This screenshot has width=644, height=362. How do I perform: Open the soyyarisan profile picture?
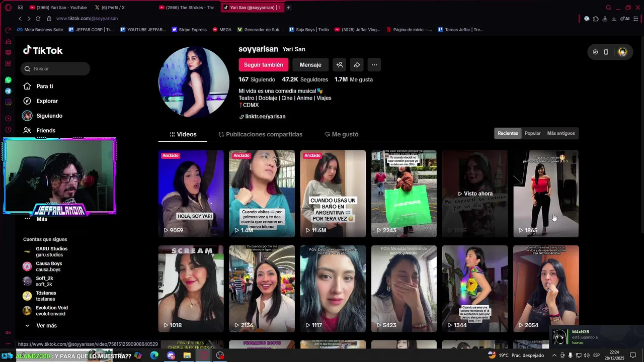point(194,82)
